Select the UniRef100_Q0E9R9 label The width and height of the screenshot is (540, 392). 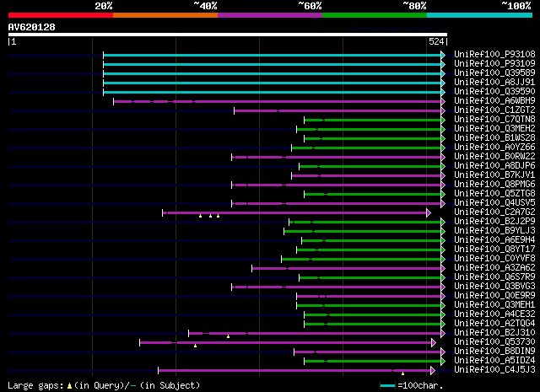494,296
